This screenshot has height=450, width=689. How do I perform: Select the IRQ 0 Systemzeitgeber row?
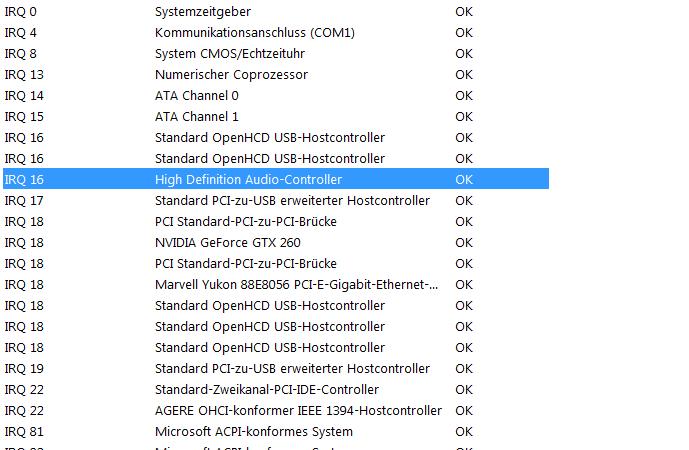tap(276, 11)
